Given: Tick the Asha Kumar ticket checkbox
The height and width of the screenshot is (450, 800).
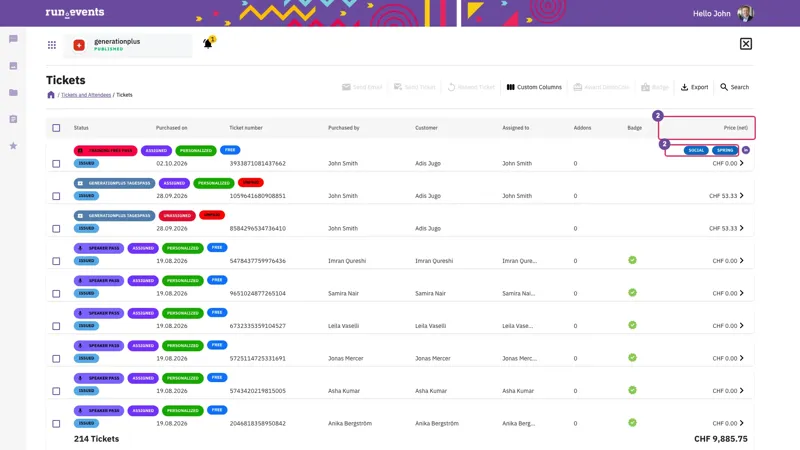Looking at the screenshot, I should tap(56, 391).
